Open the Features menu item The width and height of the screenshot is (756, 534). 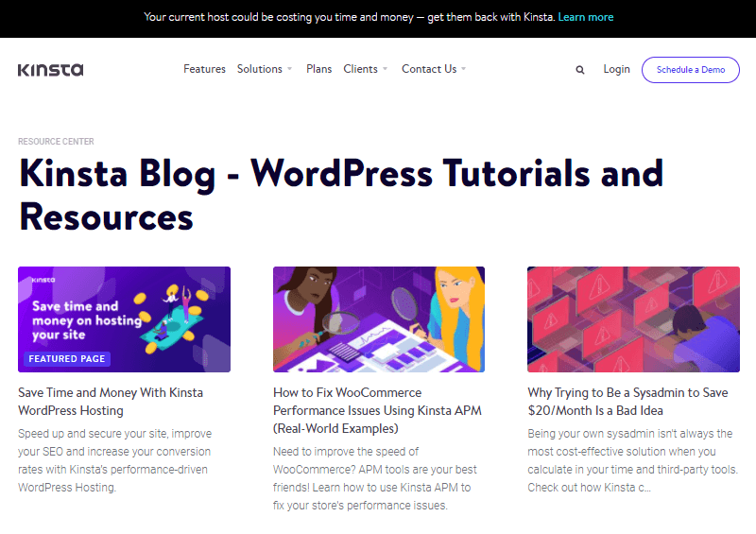coord(204,69)
